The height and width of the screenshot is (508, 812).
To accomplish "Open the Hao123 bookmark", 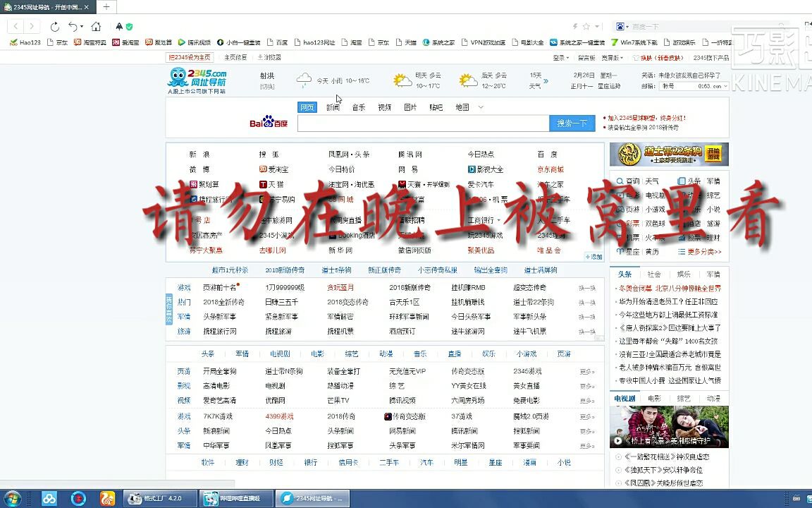I will point(25,42).
